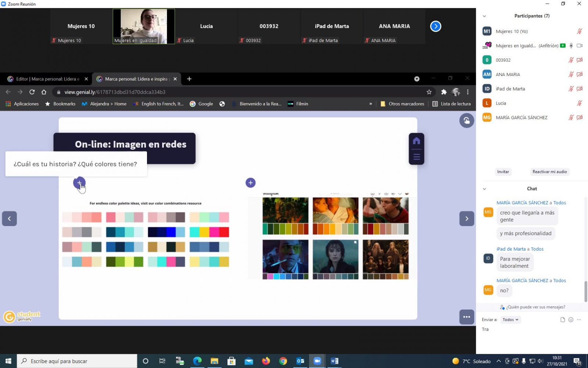Toggle host camera icon for Mujeres en Igualdad
Image resolution: width=588 pixels, height=368 pixels.
(580, 46)
